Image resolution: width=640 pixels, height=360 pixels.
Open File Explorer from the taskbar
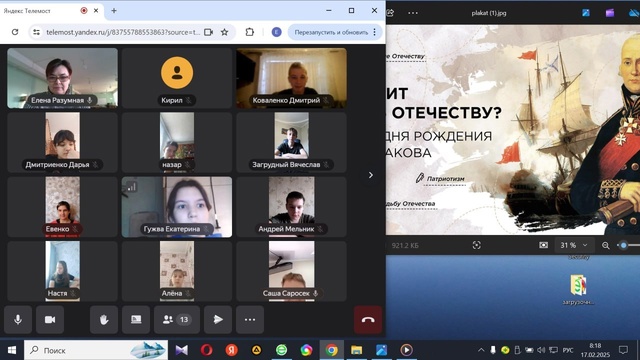(x=356, y=350)
